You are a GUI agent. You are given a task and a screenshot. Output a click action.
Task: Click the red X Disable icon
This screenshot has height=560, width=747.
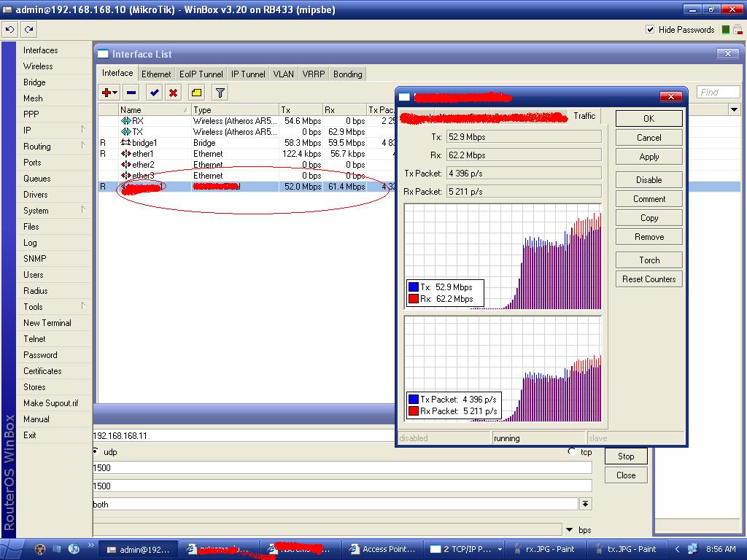174,93
